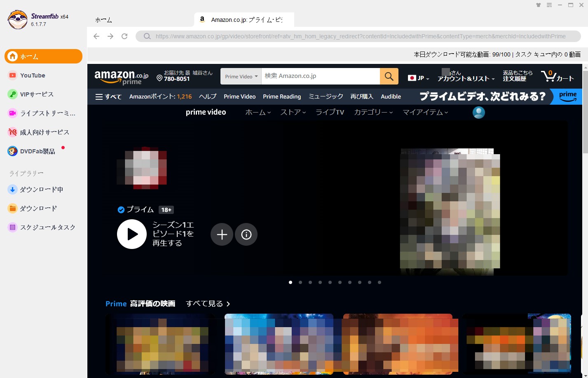Open the profile avatar menu
The height and width of the screenshot is (378, 588).
(x=478, y=113)
